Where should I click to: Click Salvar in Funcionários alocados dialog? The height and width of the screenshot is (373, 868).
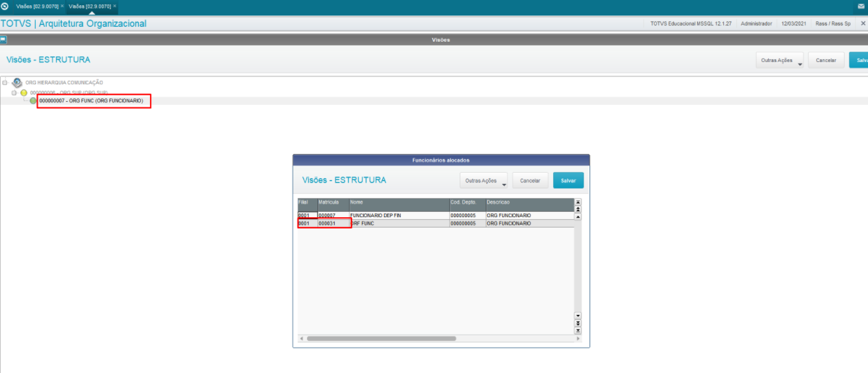pos(569,181)
